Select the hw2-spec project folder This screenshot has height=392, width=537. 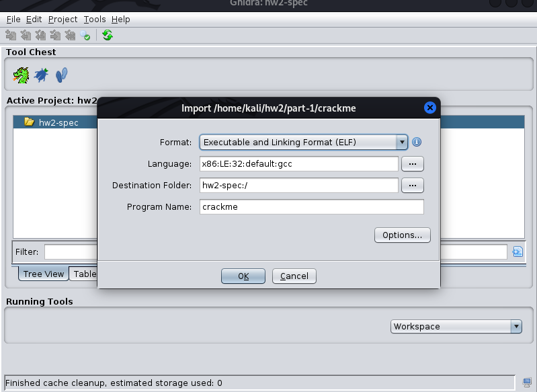pos(58,122)
